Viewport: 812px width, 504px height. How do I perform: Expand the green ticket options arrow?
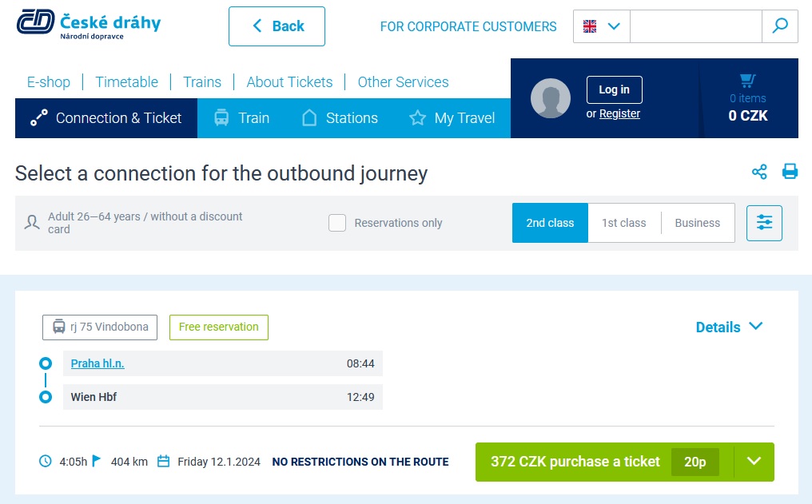754,462
